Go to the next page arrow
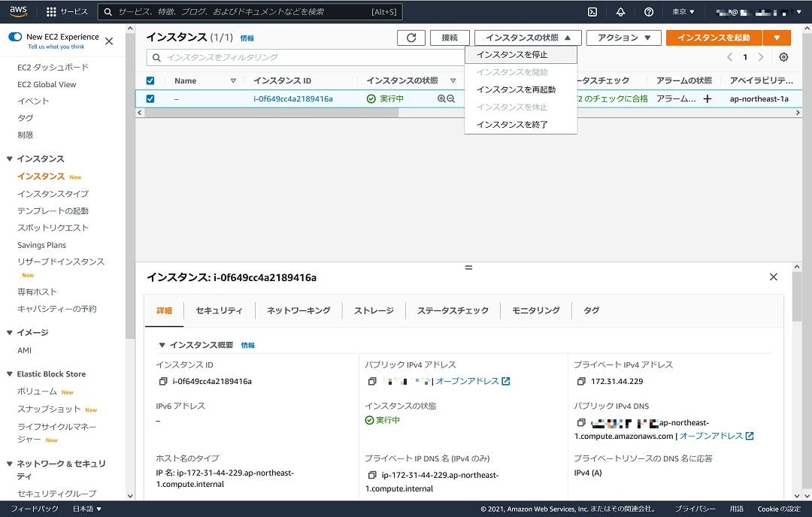Screen dimensions: 812x517 [761, 57]
